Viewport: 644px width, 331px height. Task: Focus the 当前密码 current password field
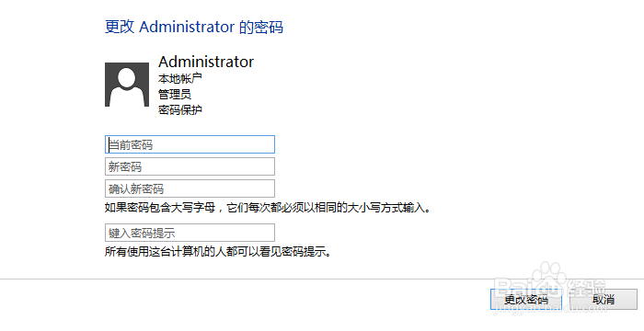click(190, 144)
